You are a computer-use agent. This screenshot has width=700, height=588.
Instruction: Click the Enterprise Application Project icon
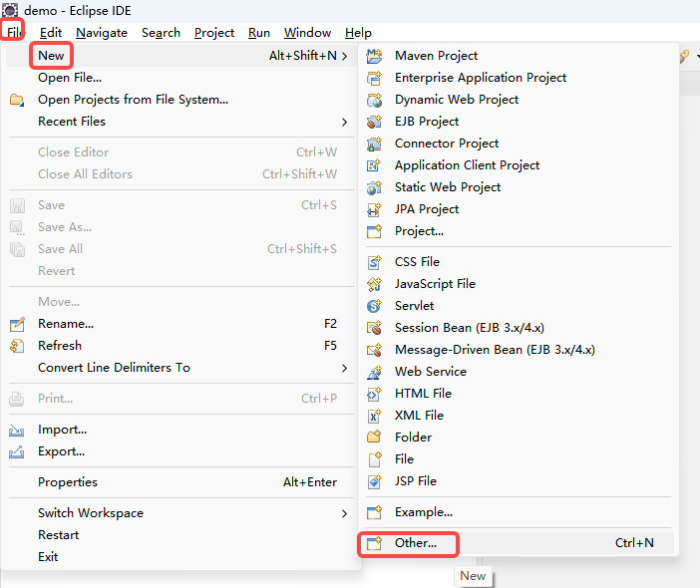[x=374, y=78]
